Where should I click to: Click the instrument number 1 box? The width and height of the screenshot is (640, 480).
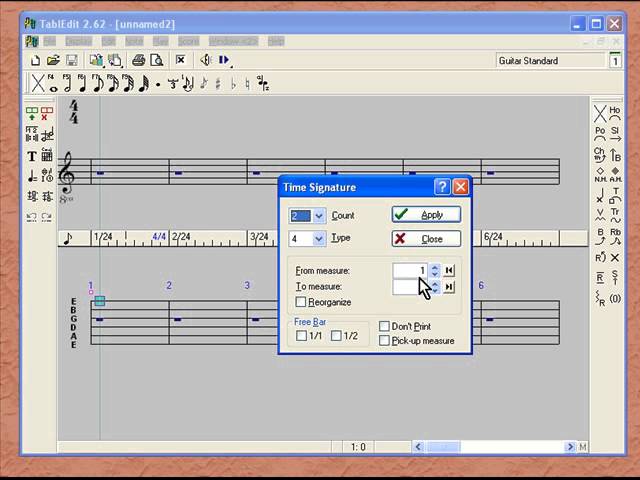pyautogui.click(x=615, y=60)
